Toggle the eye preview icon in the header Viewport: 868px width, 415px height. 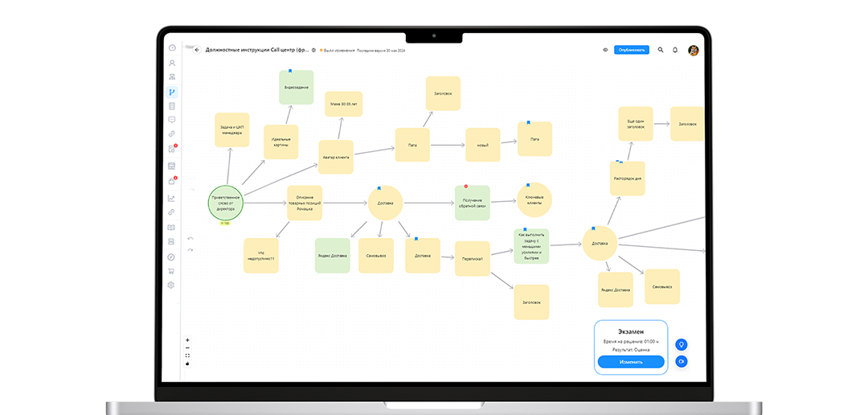(605, 50)
